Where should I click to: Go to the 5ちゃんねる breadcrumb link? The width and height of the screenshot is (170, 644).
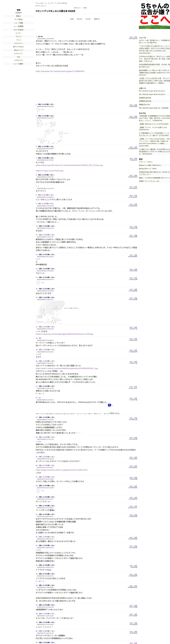point(40,3)
